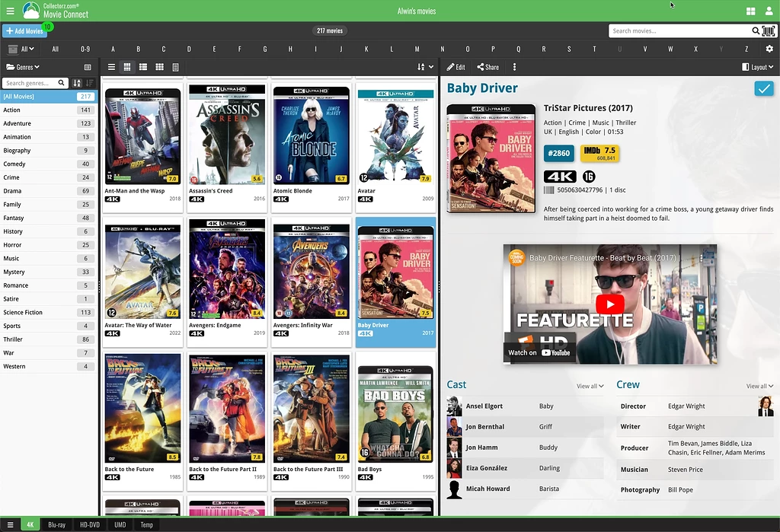Click the sort order icon above movie list

tap(421, 67)
